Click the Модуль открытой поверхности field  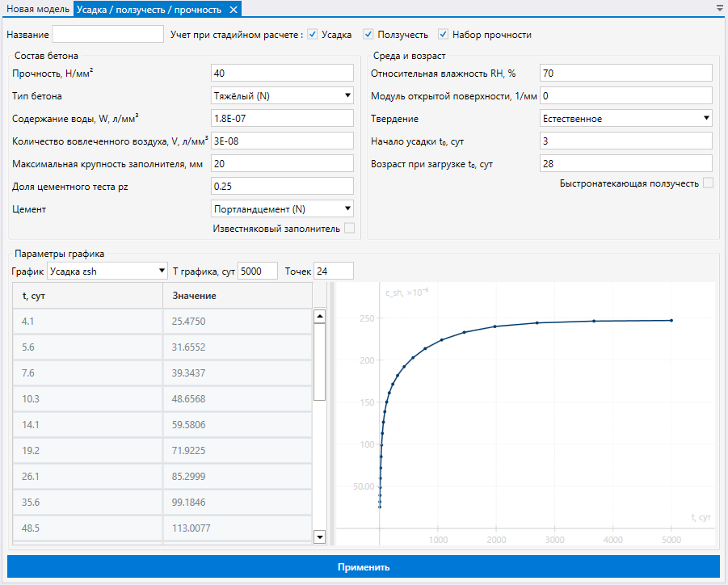[626, 95]
